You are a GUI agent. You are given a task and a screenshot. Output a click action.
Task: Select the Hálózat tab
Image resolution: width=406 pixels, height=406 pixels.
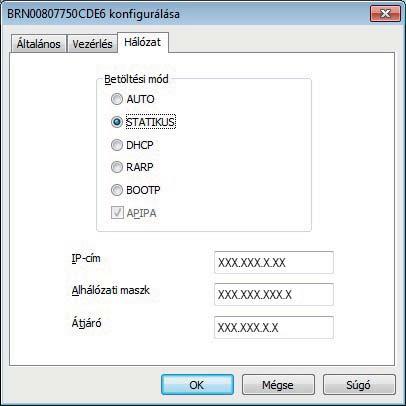(x=143, y=42)
